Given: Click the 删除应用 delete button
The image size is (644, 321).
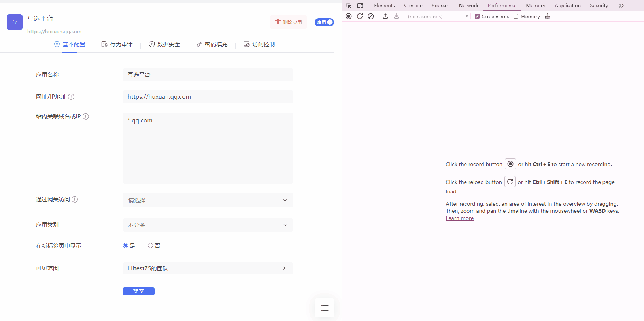Looking at the screenshot, I should 289,22.
